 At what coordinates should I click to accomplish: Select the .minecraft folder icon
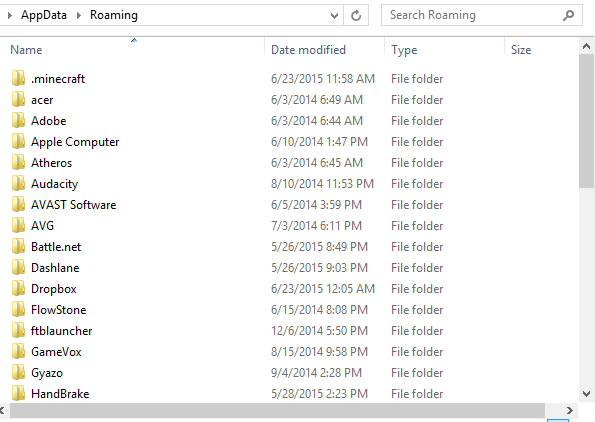coord(18,79)
